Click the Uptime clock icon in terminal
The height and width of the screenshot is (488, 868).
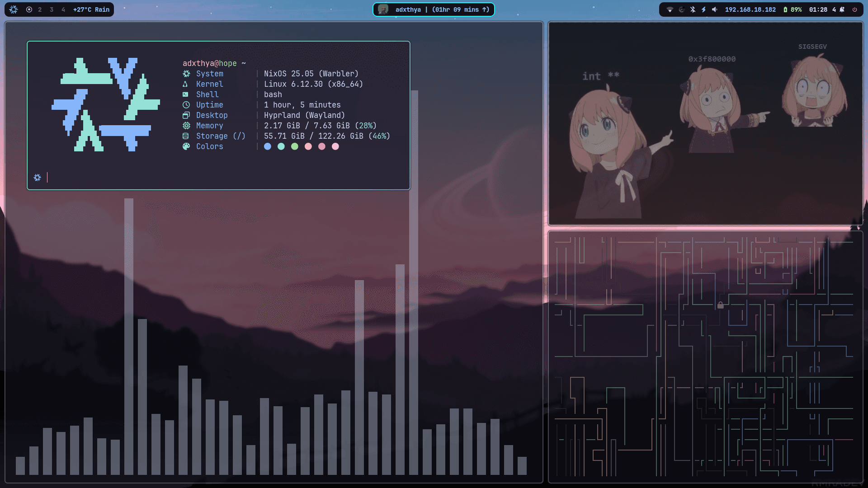tap(186, 105)
